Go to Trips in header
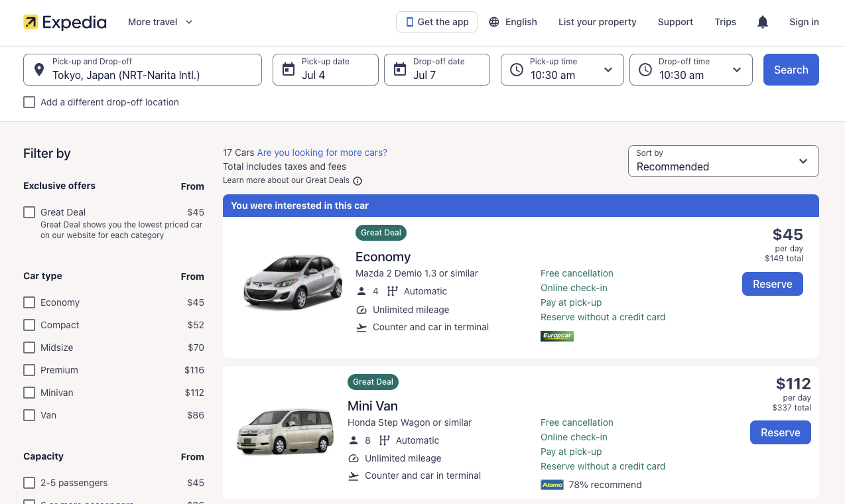 coord(725,22)
